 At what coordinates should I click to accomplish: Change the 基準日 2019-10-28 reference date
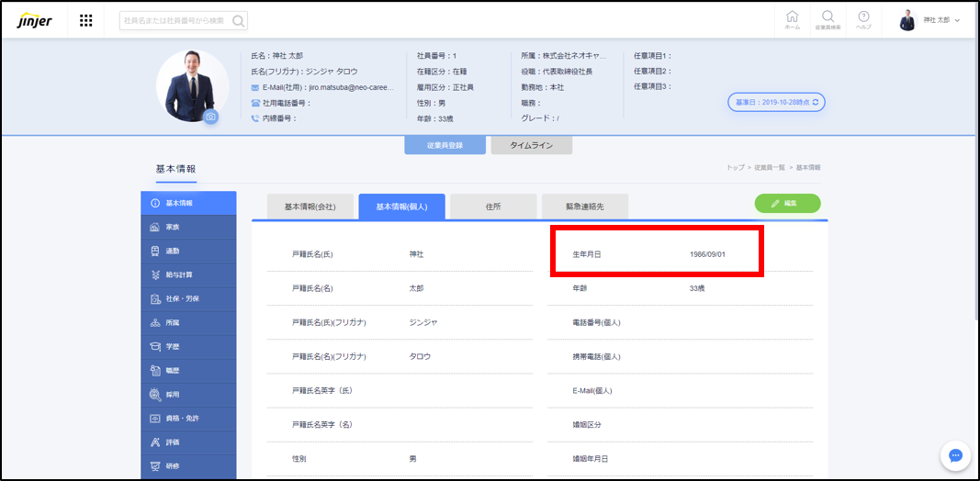tap(776, 102)
